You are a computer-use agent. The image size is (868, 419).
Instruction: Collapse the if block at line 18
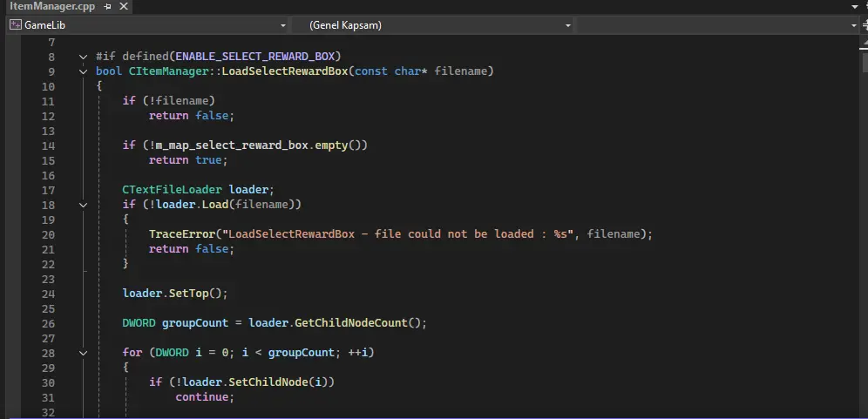click(83, 205)
